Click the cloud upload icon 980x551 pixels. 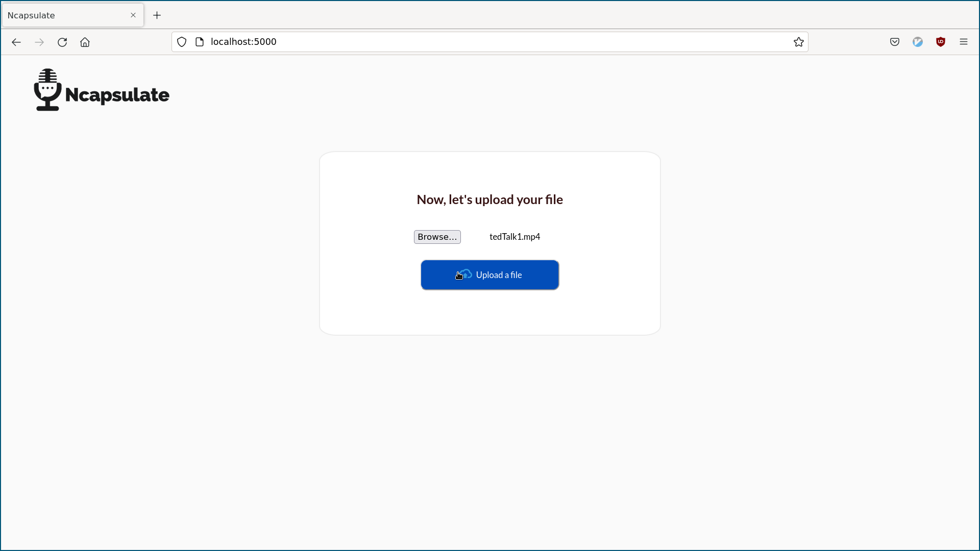pyautogui.click(x=464, y=274)
